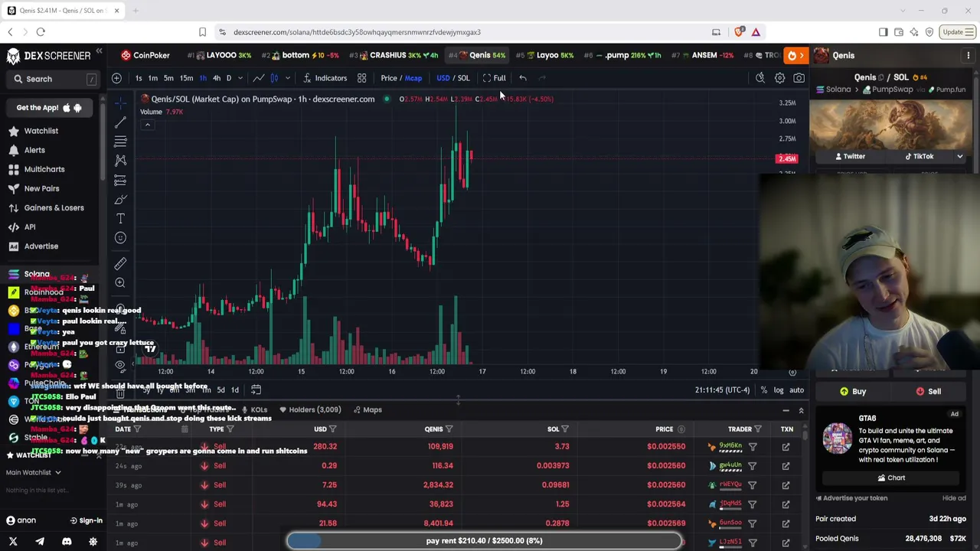
Task: Toggle chart to Price view
Action: [x=389, y=78]
